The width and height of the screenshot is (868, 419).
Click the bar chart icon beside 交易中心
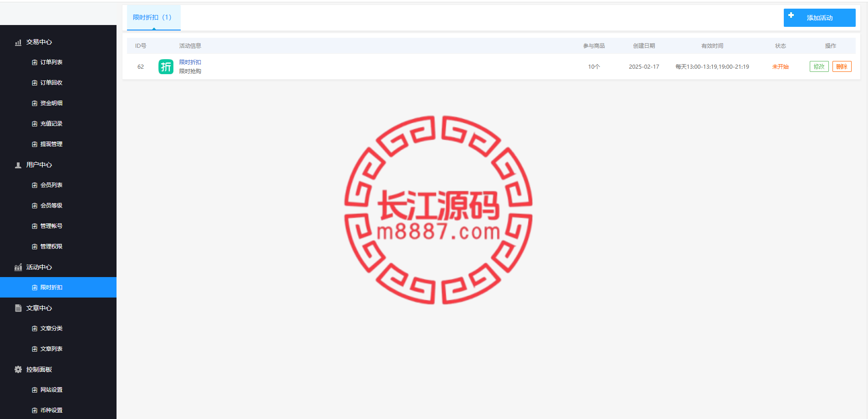tap(18, 42)
